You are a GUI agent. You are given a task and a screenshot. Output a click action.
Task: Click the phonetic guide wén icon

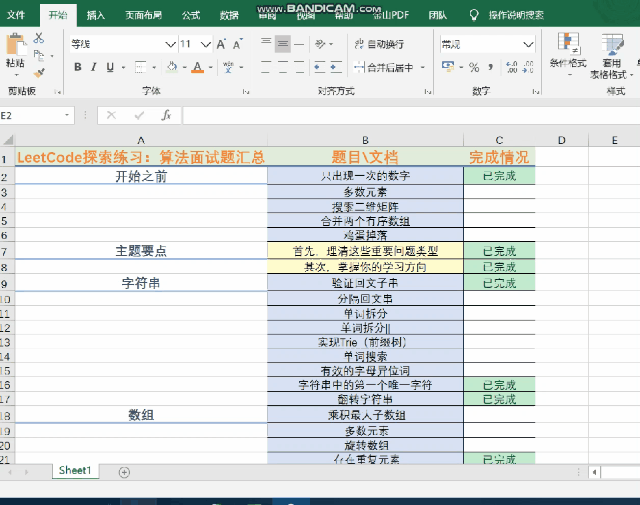click(228, 67)
